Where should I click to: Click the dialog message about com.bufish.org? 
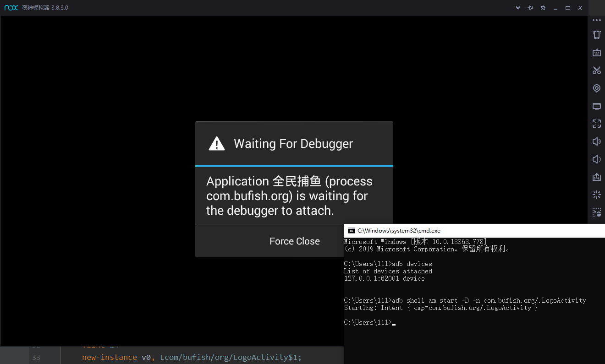[x=289, y=196]
